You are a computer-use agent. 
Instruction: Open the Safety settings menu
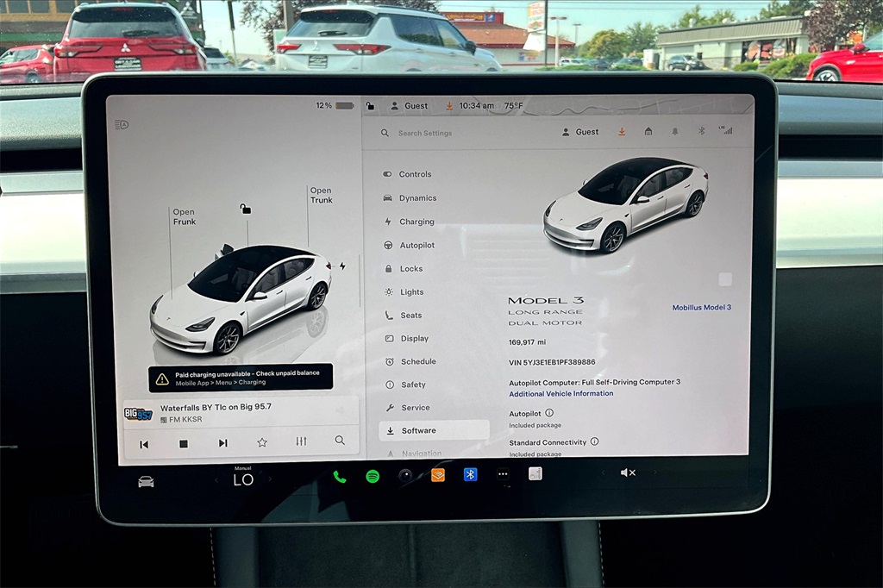pyautogui.click(x=405, y=385)
